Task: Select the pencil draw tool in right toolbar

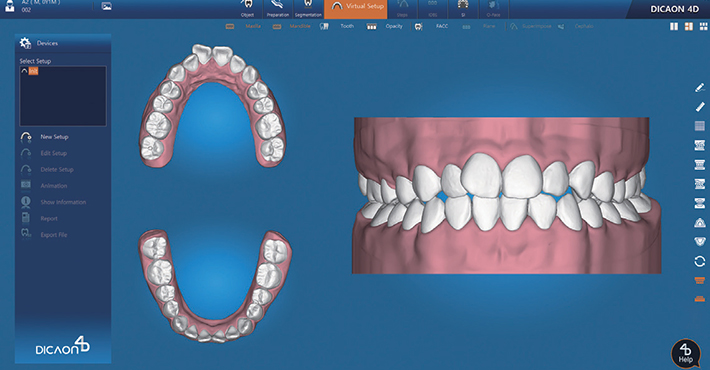Action: 700,87
